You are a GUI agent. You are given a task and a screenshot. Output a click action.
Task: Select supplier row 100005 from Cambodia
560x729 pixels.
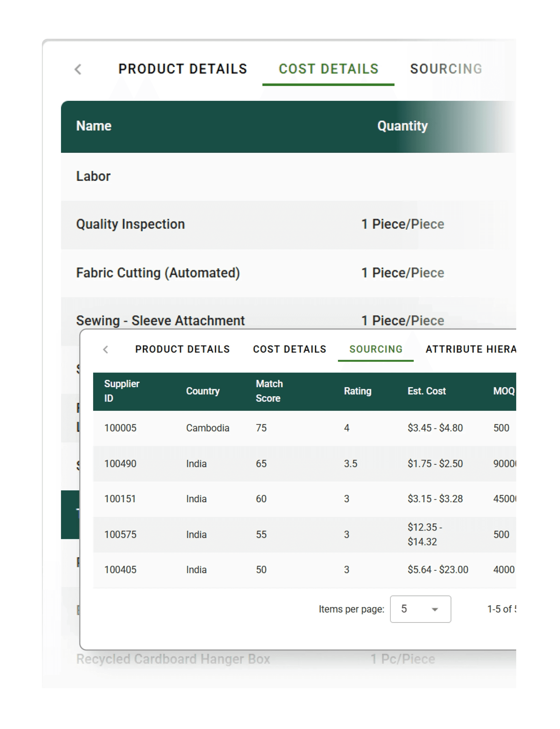pyautogui.click(x=120, y=428)
